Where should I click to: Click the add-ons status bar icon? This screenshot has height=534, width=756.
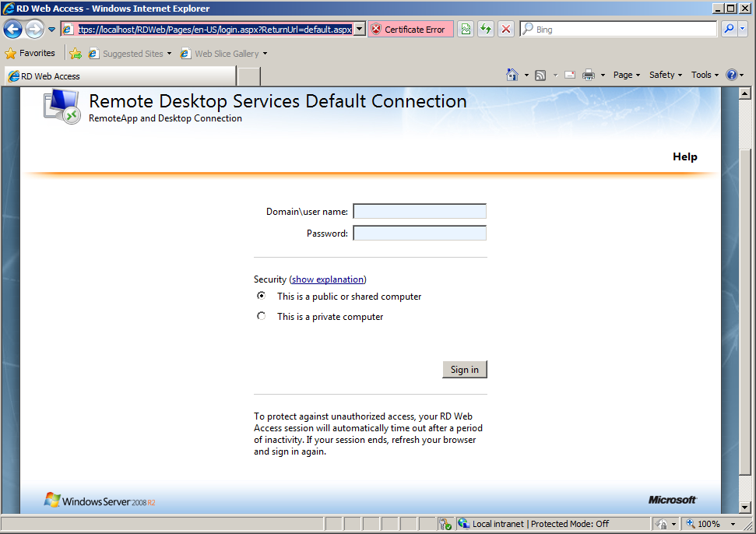(x=445, y=523)
